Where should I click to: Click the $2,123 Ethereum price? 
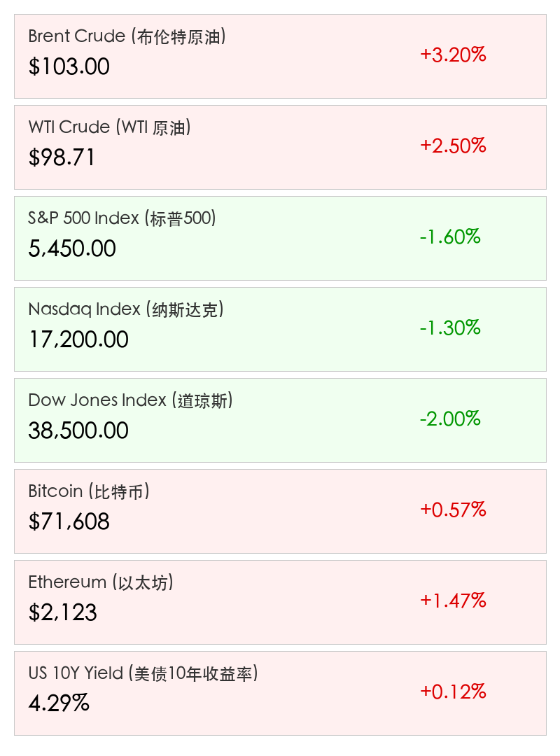click(x=62, y=612)
